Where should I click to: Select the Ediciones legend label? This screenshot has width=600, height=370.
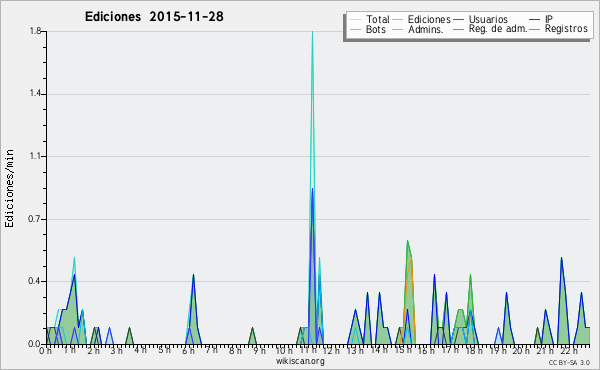429,19
